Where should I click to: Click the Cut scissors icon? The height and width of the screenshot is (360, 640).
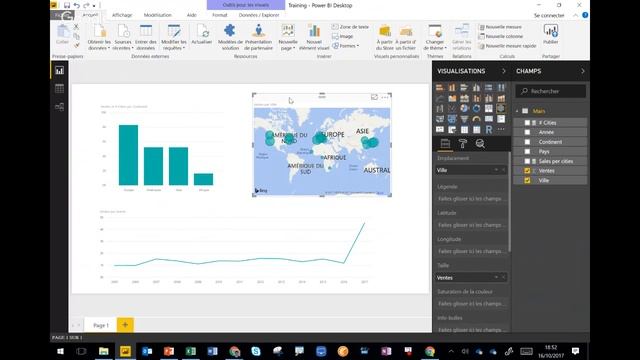[76, 27]
